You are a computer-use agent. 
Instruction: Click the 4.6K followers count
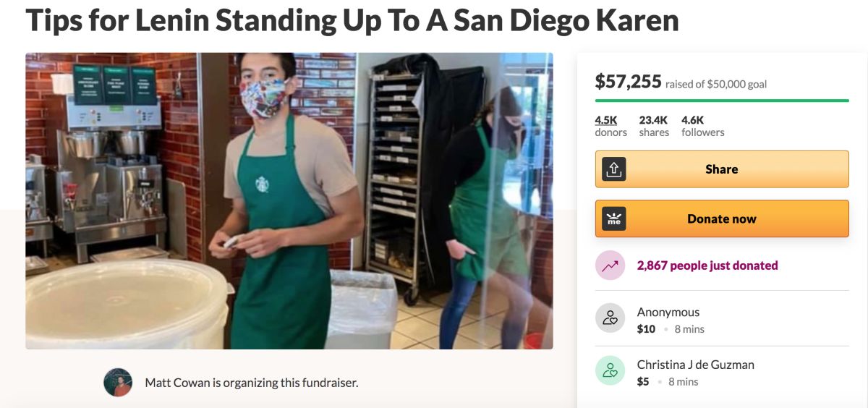702,126
